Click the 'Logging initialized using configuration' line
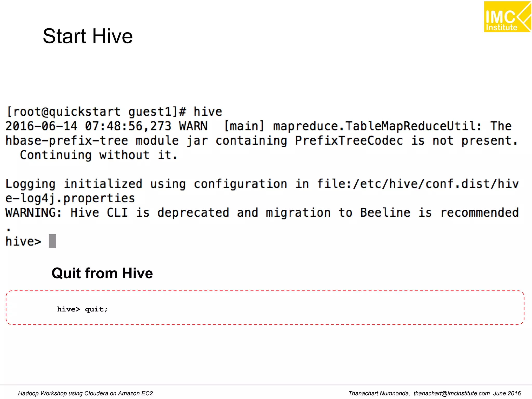The height and width of the screenshot is (399, 532). point(262,184)
